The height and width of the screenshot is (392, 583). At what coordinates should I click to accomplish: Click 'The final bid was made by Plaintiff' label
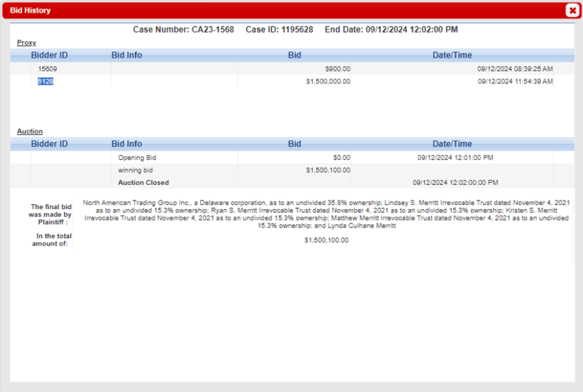coord(50,214)
